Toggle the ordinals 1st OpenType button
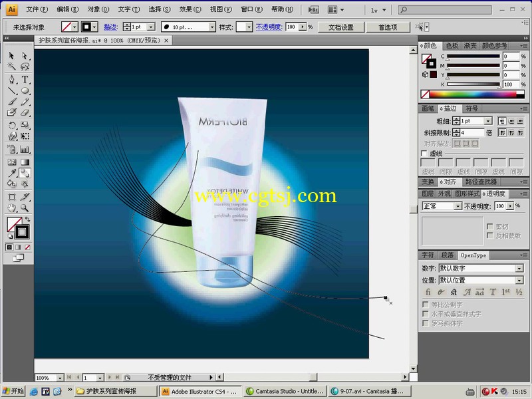Screen dimensions: 532x399 coord(505,292)
